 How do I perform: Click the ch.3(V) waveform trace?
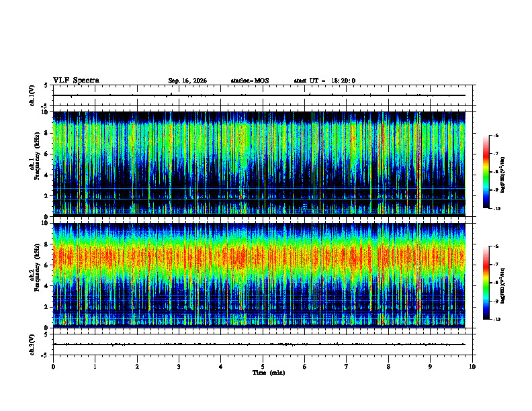point(259,345)
